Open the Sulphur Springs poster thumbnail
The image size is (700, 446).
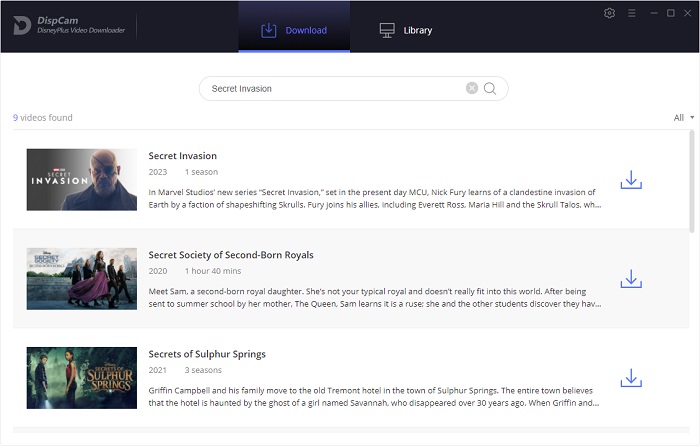pos(82,377)
